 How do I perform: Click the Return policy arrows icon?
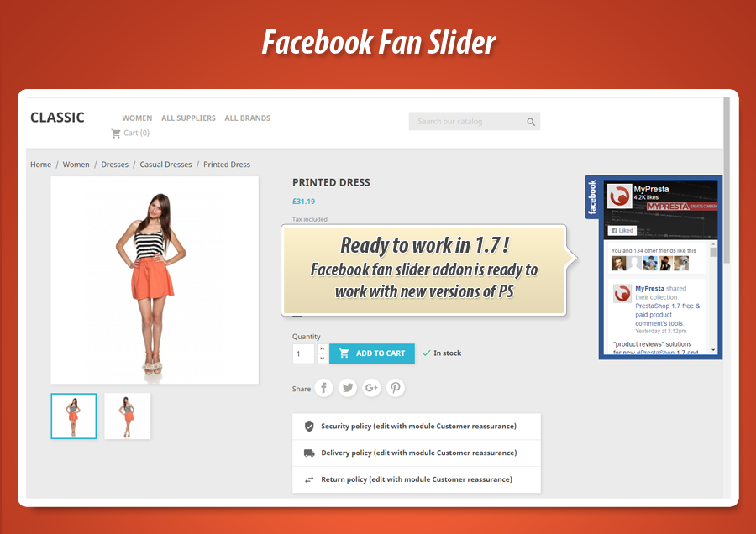point(312,479)
